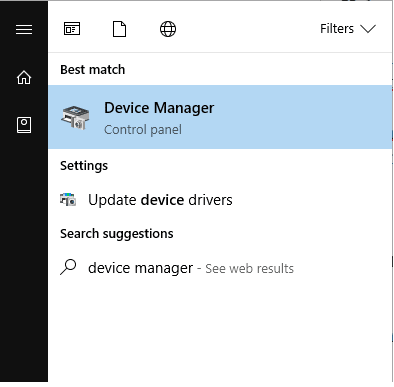Viewport: 394px width, 387px height.
Task: Click the Best match section header
Action: (93, 70)
